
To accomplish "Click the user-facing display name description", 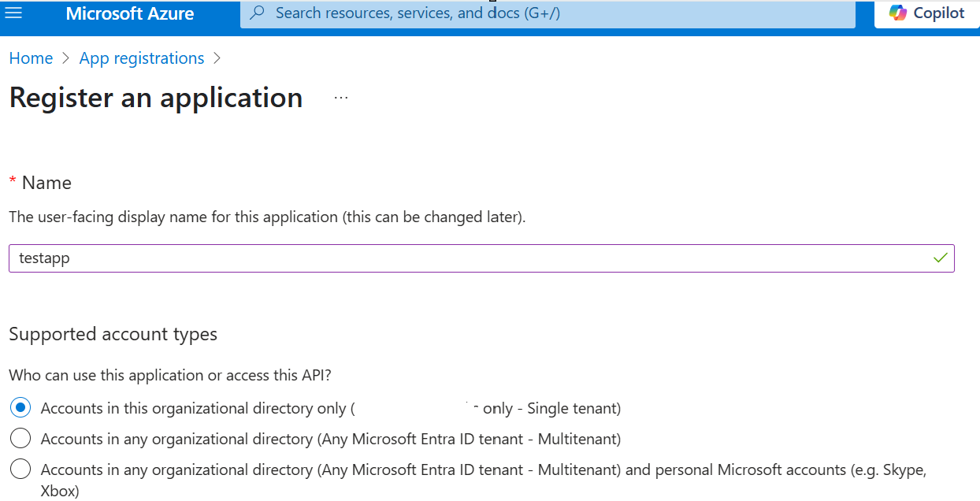I will pos(267,217).
